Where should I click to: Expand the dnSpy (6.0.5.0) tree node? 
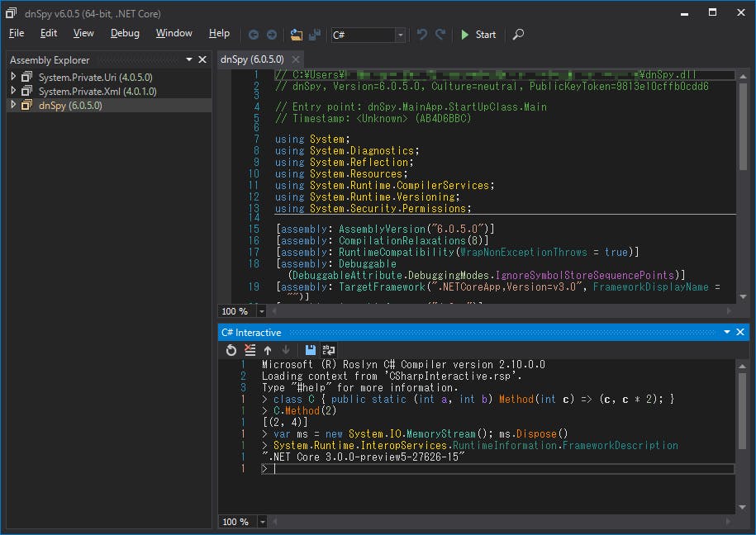tap(13, 105)
